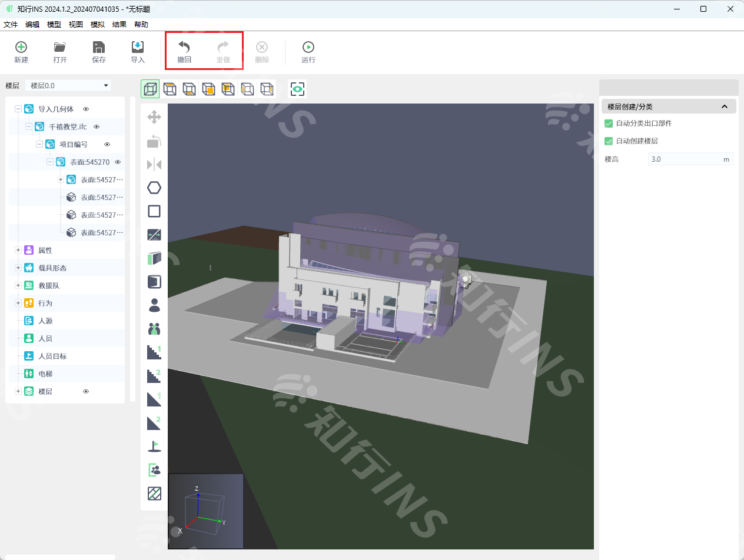
Task: Toggle visibility eye of 千禧教堂.ifc
Action: click(x=97, y=126)
